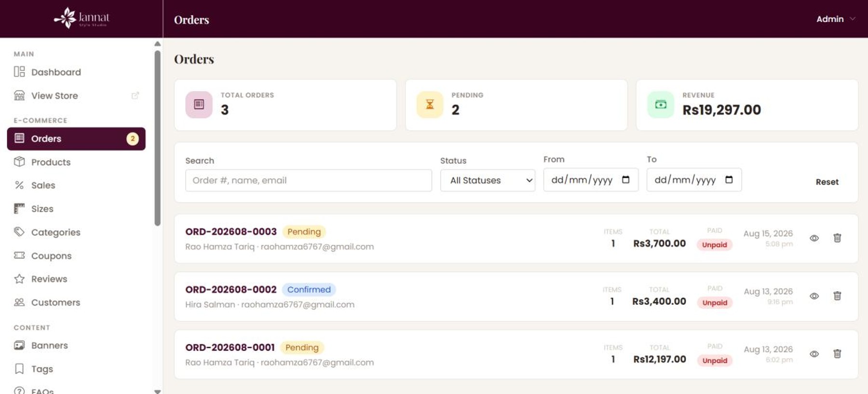View order ORD-202608-0003 via eye icon
This screenshot has width=868, height=394.
(814, 238)
